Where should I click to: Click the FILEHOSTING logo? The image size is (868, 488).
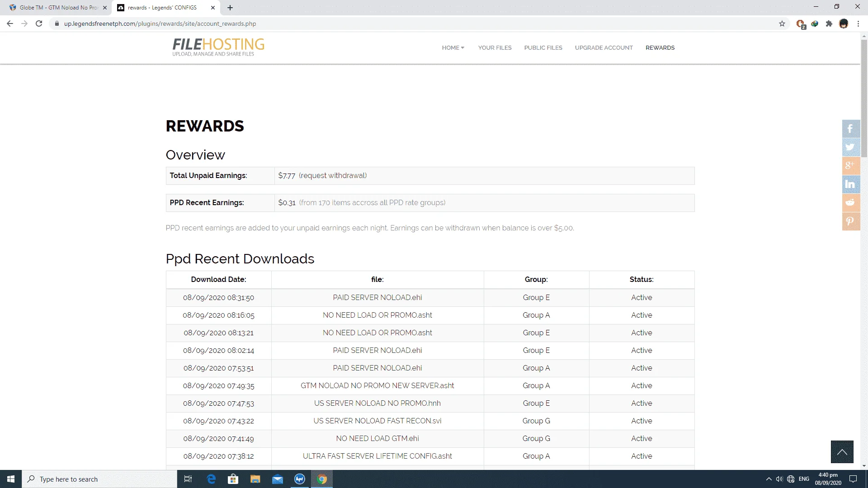pos(218,47)
